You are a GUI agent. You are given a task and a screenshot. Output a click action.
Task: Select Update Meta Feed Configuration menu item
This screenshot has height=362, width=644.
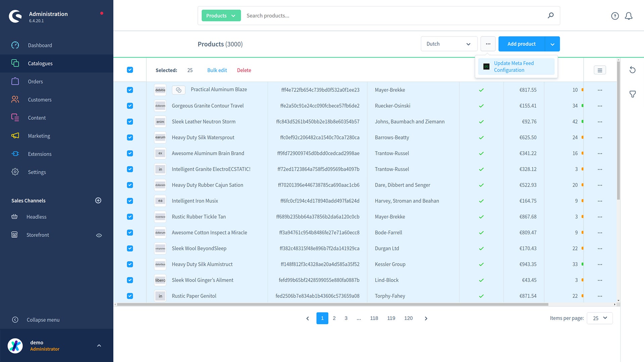tap(516, 66)
